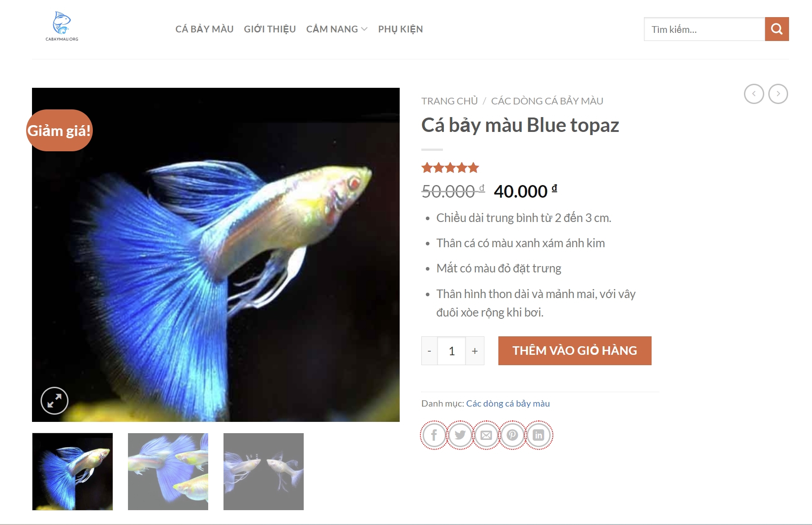812x525 pixels.
Task: Increase quantity with plus button
Action: [x=475, y=351]
